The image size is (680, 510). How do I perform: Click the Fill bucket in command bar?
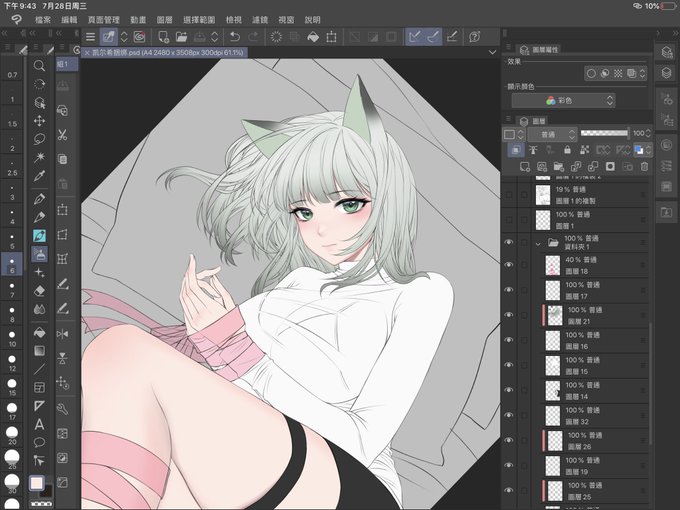tap(313, 37)
